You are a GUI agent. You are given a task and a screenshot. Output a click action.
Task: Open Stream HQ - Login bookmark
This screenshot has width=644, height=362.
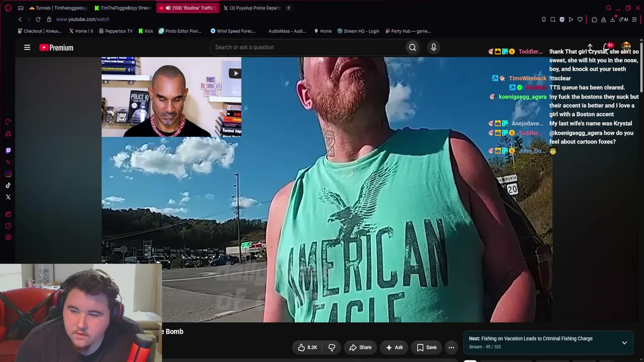(358, 31)
